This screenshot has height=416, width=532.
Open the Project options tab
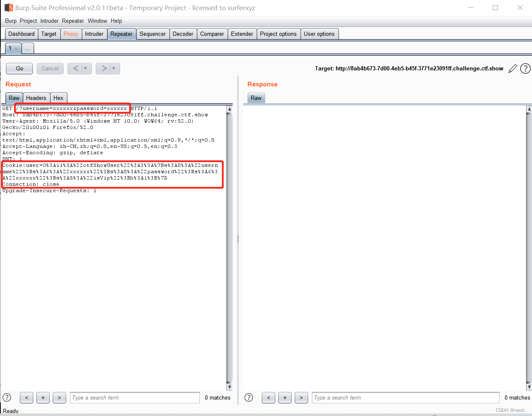[278, 34]
